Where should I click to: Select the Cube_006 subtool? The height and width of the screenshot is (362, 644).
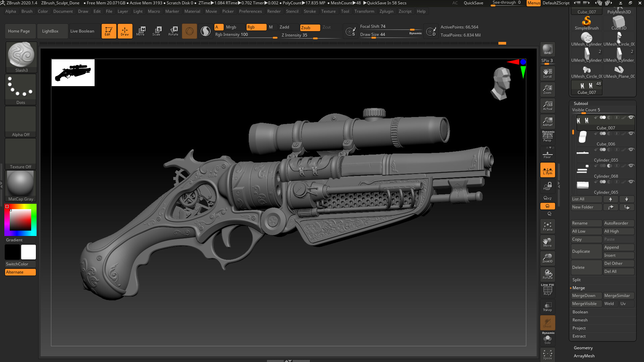coord(605,144)
